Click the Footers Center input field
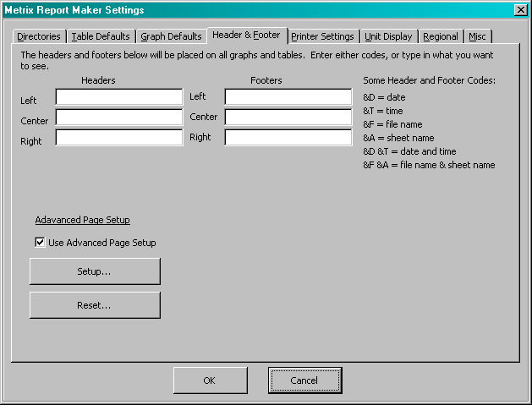 tap(288, 118)
